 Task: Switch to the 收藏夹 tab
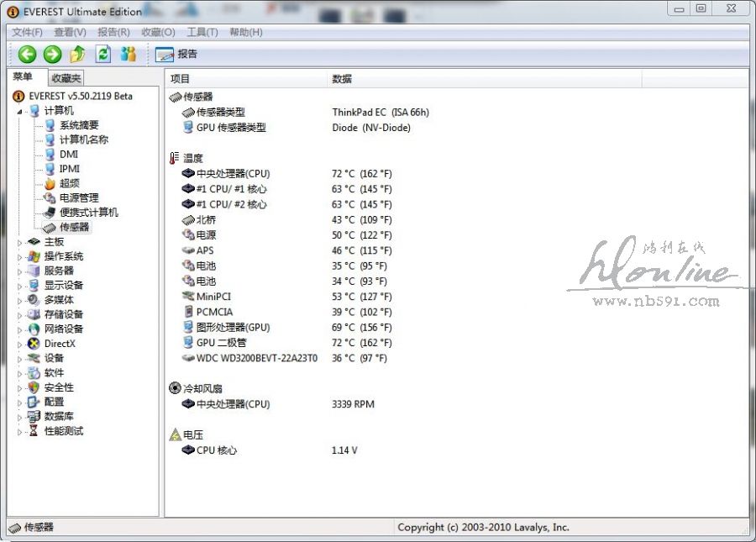[66, 78]
